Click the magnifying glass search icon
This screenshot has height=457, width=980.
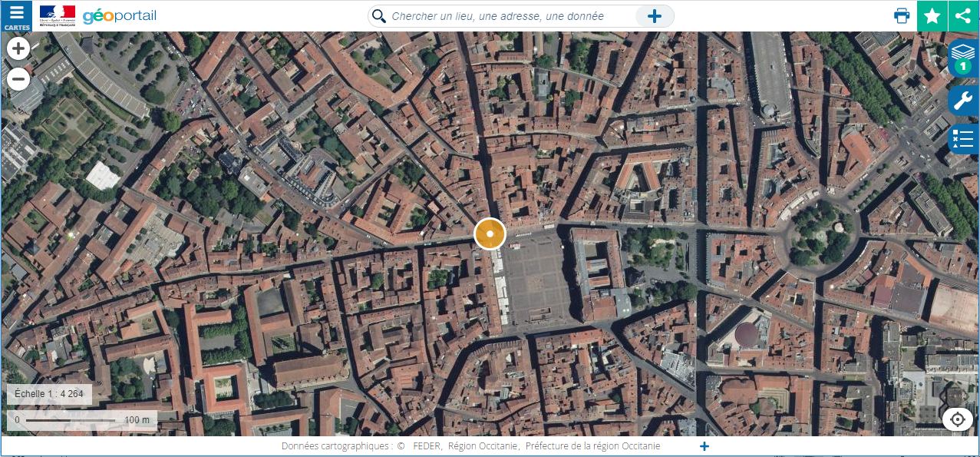[378, 16]
